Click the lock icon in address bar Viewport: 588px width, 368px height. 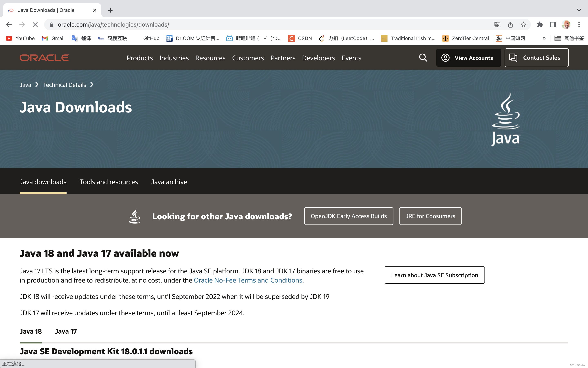pos(51,25)
